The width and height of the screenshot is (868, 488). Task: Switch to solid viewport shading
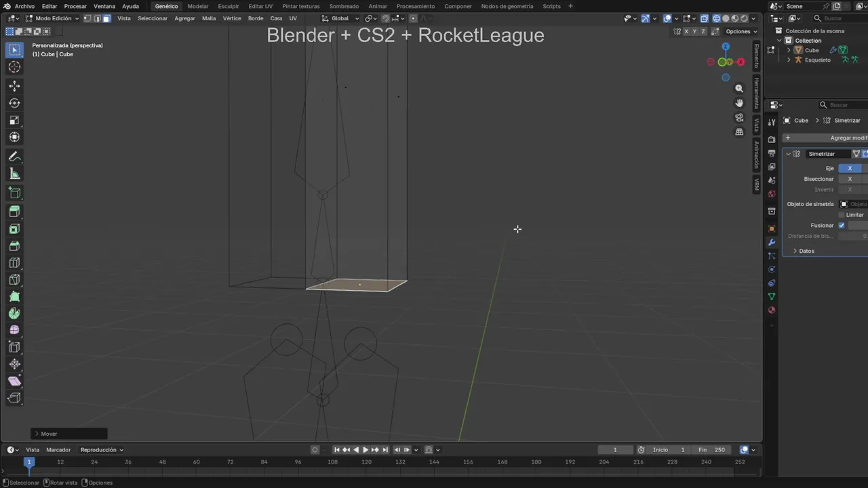726,18
